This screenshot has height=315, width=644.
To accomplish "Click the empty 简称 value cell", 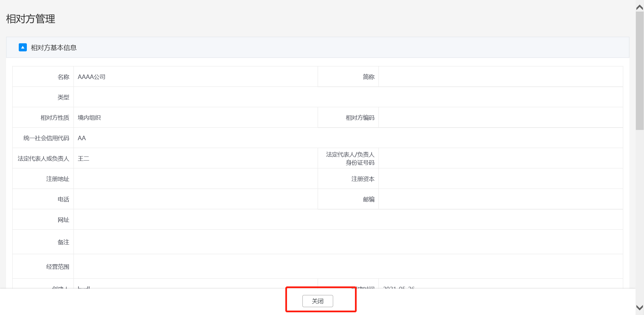I will point(500,77).
